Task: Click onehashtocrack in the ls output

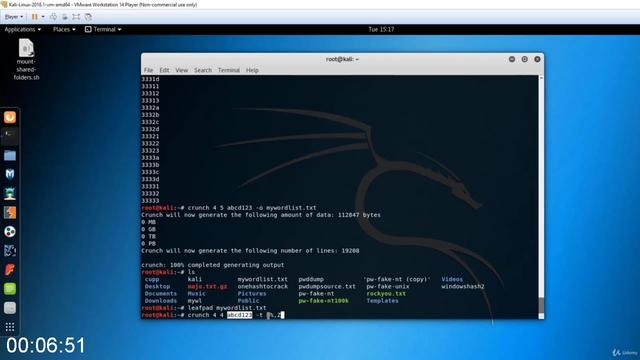Action: (x=262, y=287)
